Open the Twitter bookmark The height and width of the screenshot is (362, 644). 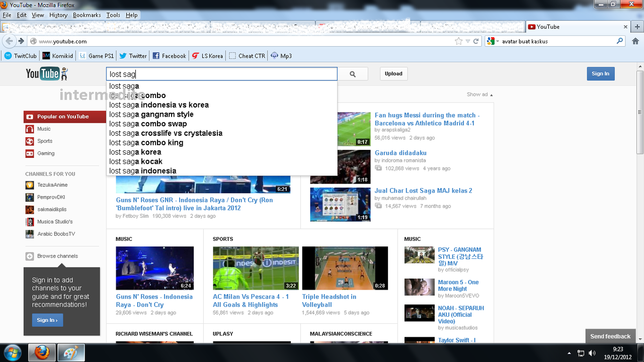click(x=133, y=56)
